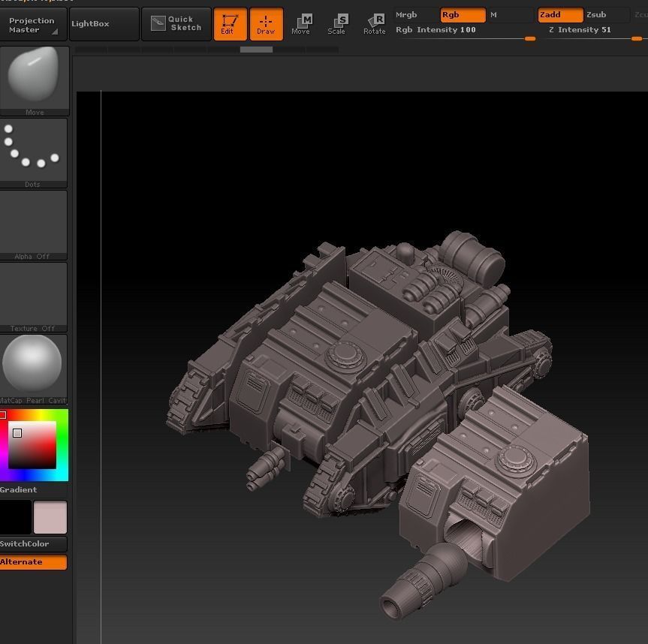The image size is (648, 644).
Task: Pick a color in the color picker square
Action: [x=32, y=445]
